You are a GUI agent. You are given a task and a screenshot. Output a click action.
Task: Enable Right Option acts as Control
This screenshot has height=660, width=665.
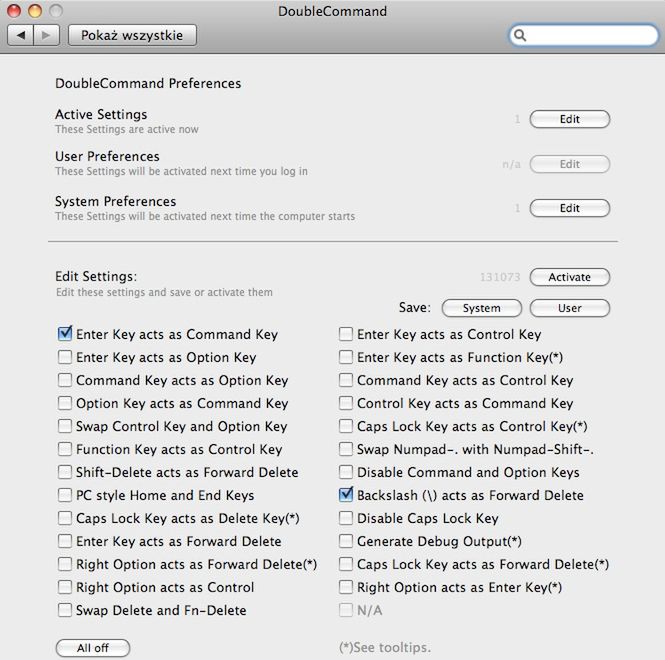[x=65, y=587]
